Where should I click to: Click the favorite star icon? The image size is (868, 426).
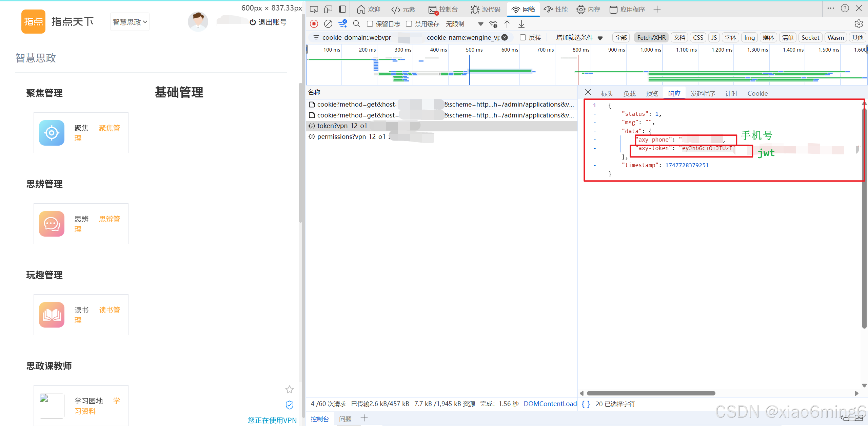(x=289, y=389)
